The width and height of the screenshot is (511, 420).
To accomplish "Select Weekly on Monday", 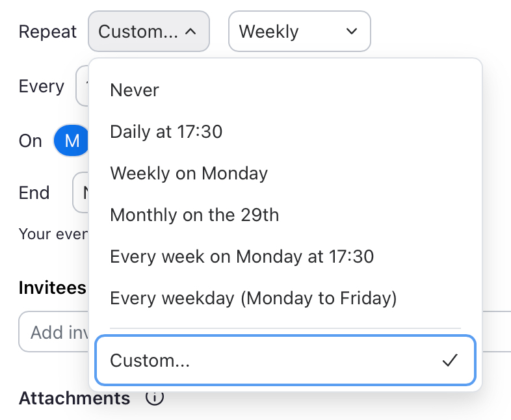I will tap(189, 174).
